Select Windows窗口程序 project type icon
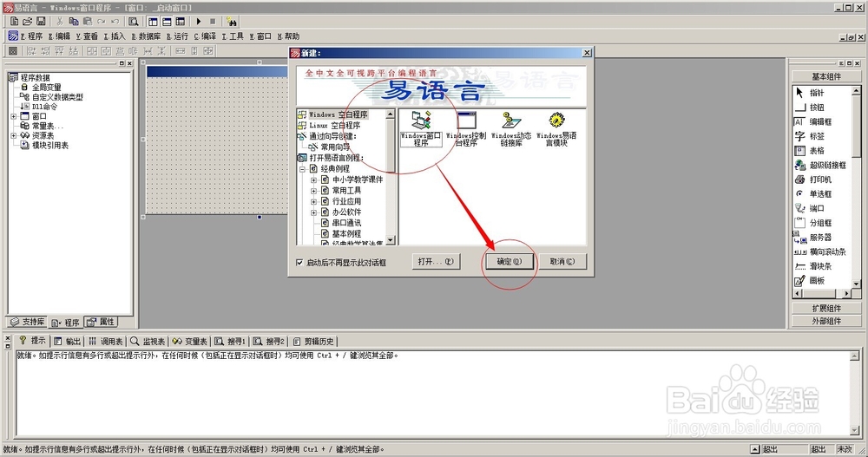The height and width of the screenshot is (457, 868). point(421,128)
